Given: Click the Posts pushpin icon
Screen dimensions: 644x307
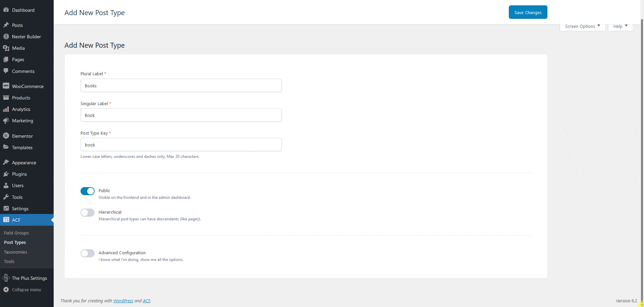Looking at the screenshot, I should [6, 25].
